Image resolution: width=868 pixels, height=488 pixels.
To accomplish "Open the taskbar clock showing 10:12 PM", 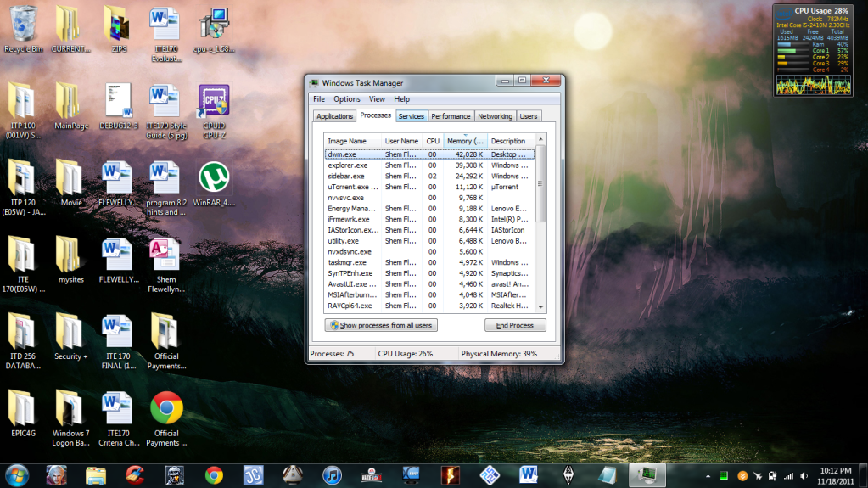I will pos(836,476).
